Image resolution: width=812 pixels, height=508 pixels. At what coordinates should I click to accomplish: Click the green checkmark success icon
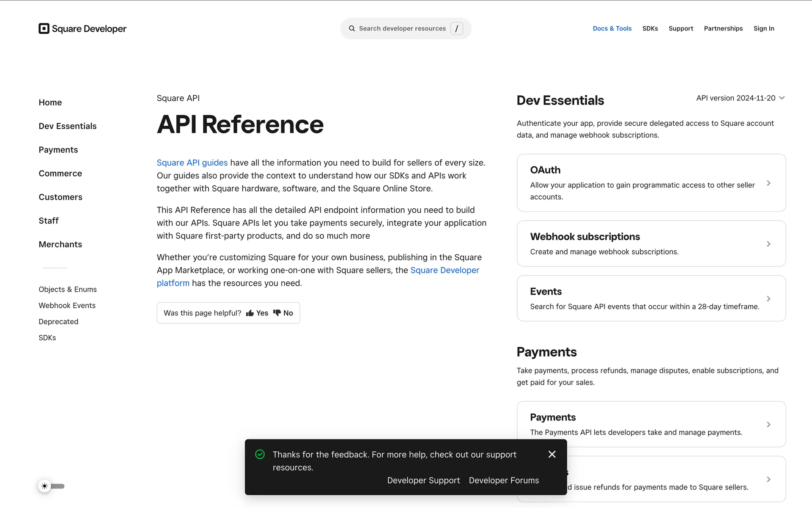(260, 454)
